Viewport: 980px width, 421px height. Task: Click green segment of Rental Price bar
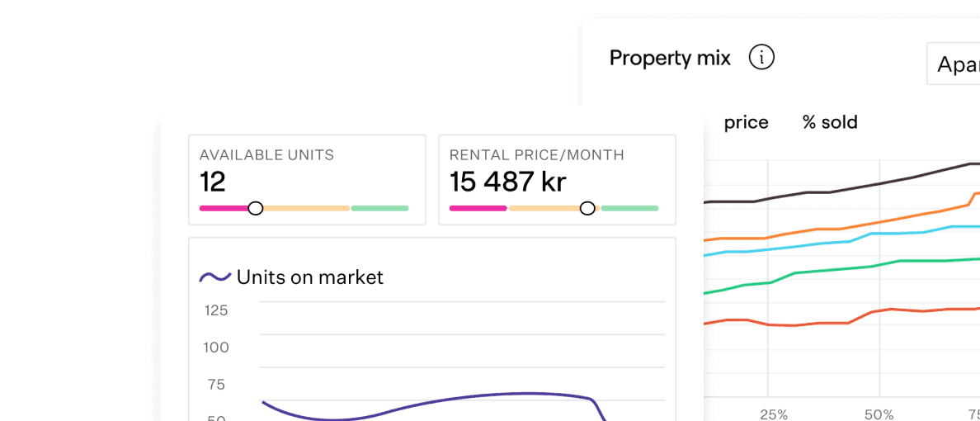(630, 208)
